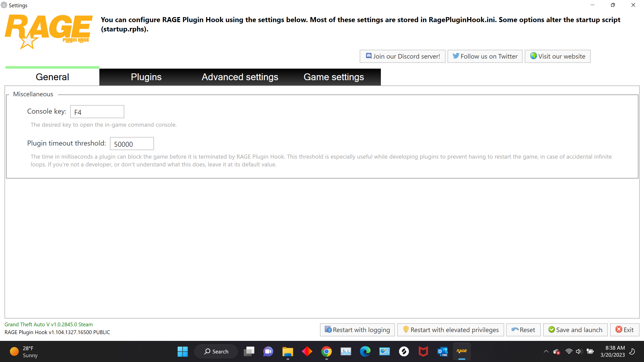Open RAGE Plugin Hook from the taskbar
Screen dimensions: 644x362
(x=462, y=351)
